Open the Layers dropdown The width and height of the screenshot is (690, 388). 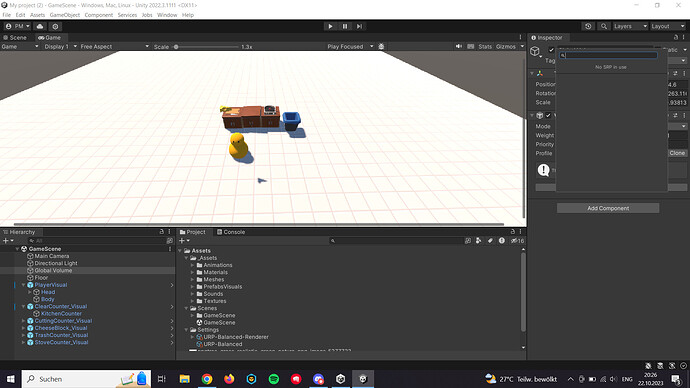630,26
